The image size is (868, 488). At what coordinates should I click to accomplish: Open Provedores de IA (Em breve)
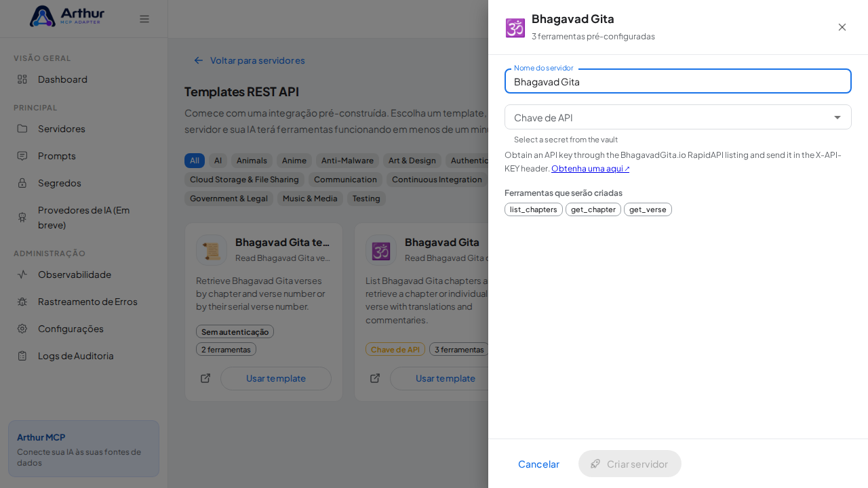click(84, 218)
